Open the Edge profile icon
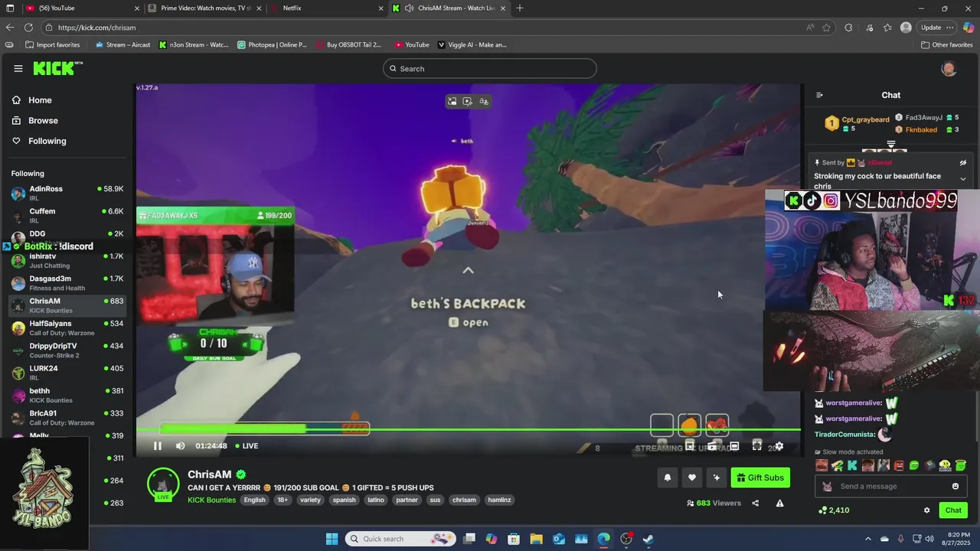The width and height of the screenshot is (980, 551). click(x=906, y=28)
